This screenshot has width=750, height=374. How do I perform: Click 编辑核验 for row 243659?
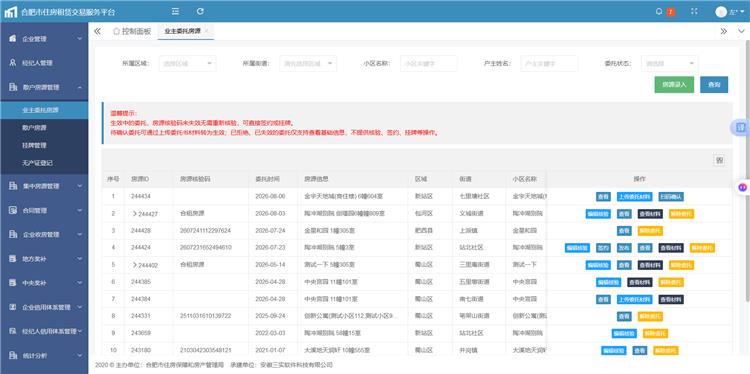point(624,333)
